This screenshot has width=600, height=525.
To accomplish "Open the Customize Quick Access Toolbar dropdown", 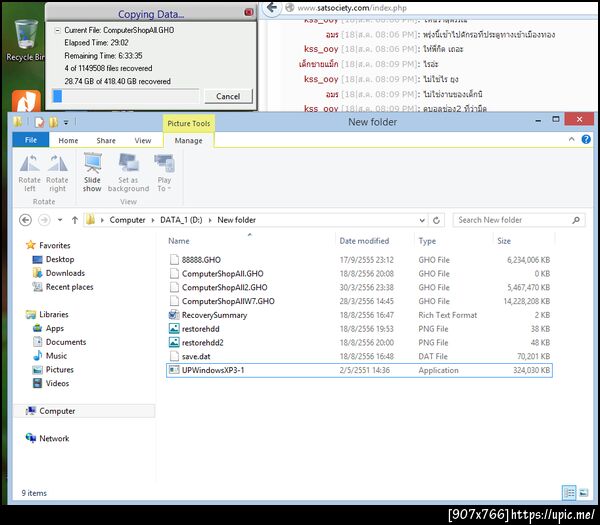I will (x=66, y=122).
